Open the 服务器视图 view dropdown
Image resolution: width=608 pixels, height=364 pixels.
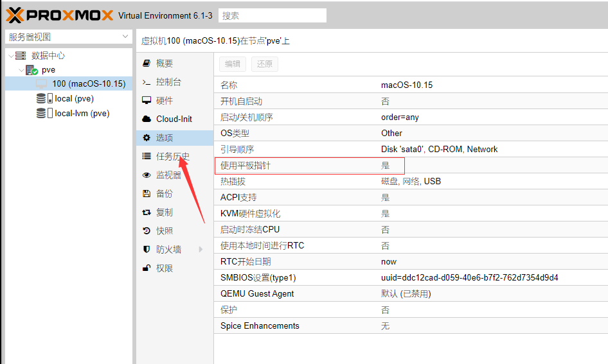coord(68,37)
